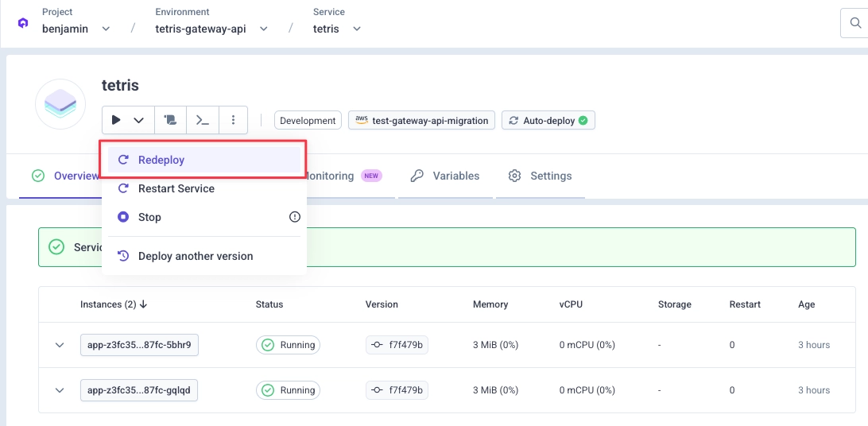The image size is (868, 426).
Task: Choose Deploy another version
Action: click(204, 256)
